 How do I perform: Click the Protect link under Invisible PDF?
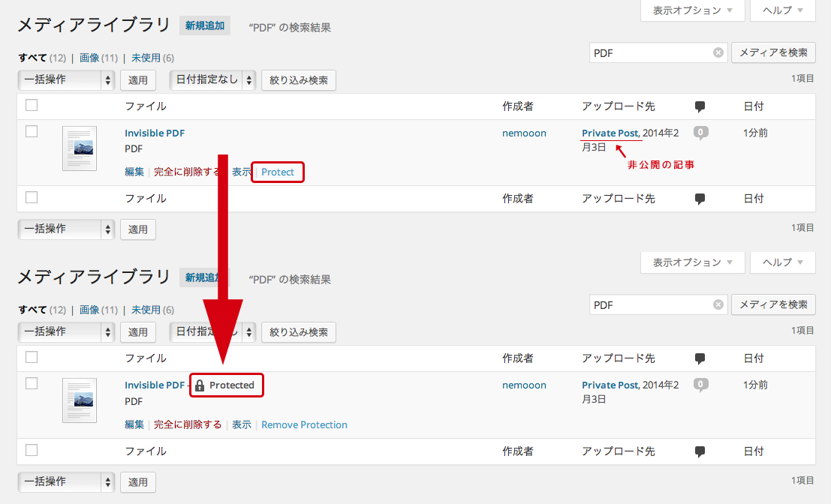pos(277,172)
